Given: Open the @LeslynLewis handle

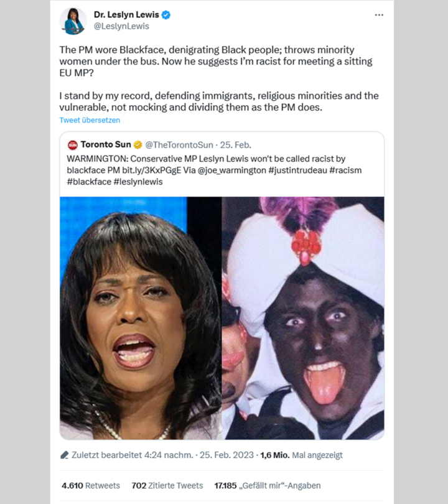Looking at the screenshot, I should (x=121, y=26).
